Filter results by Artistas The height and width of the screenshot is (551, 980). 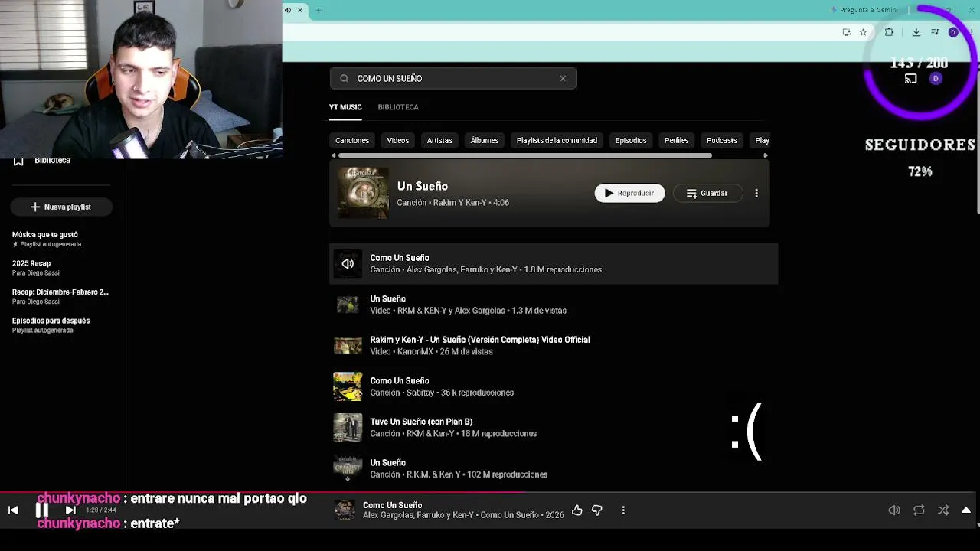(x=439, y=140)
